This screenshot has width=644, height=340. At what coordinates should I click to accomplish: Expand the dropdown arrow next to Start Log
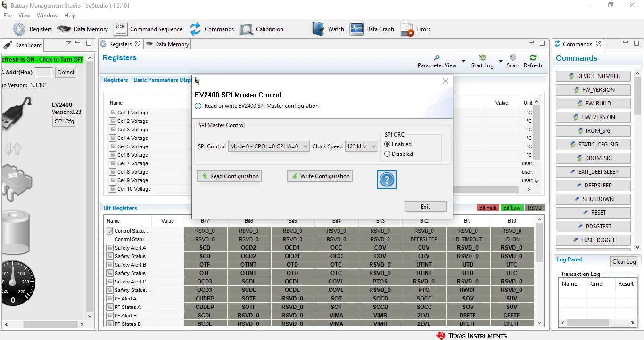click(x=500, y=61)
